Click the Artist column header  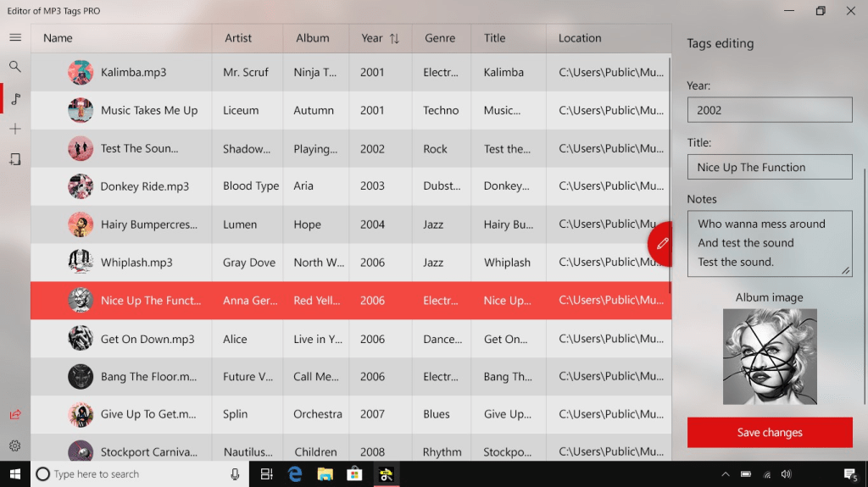click(x=238, y=38)
